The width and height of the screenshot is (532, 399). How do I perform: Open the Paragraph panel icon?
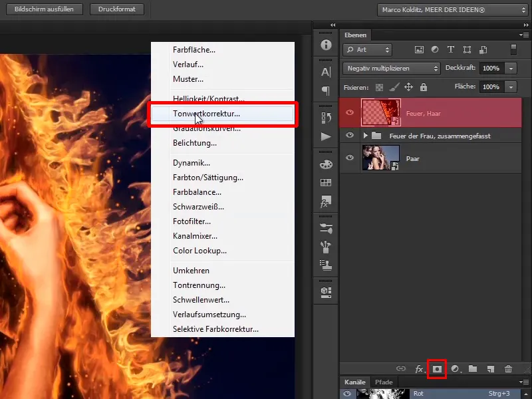[x=326, y=90]
